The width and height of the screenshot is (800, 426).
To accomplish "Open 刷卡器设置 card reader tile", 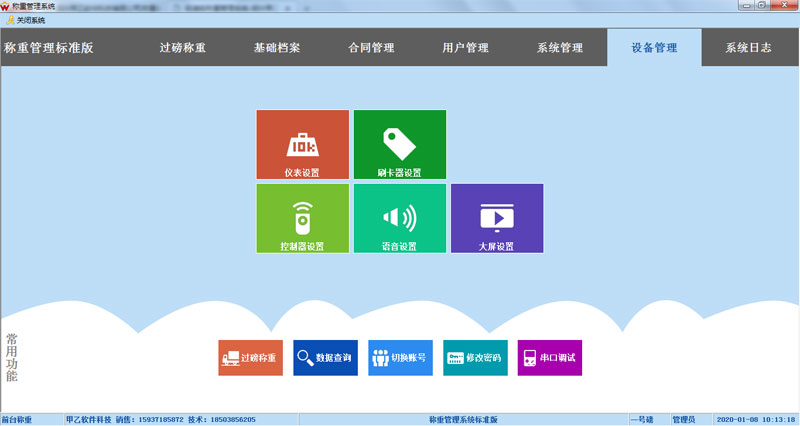I will click(x=400, y=145).
